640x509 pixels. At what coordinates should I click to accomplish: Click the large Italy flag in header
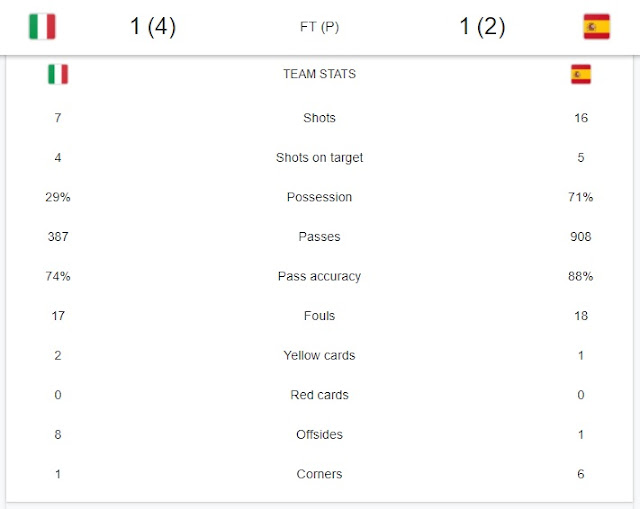pyautogui.click(x=42, y=27)
